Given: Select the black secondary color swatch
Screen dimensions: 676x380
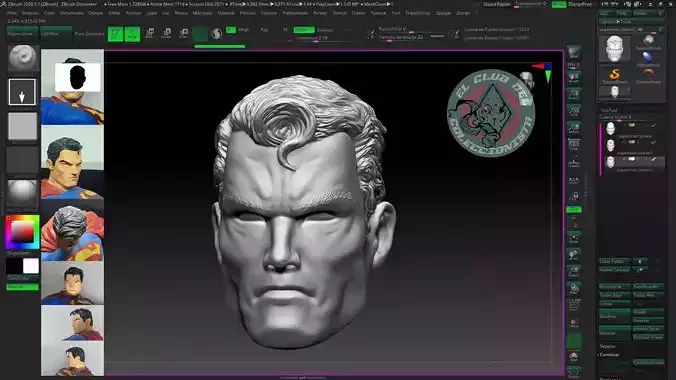Looking at the screenshot, I should pos(14,266).
